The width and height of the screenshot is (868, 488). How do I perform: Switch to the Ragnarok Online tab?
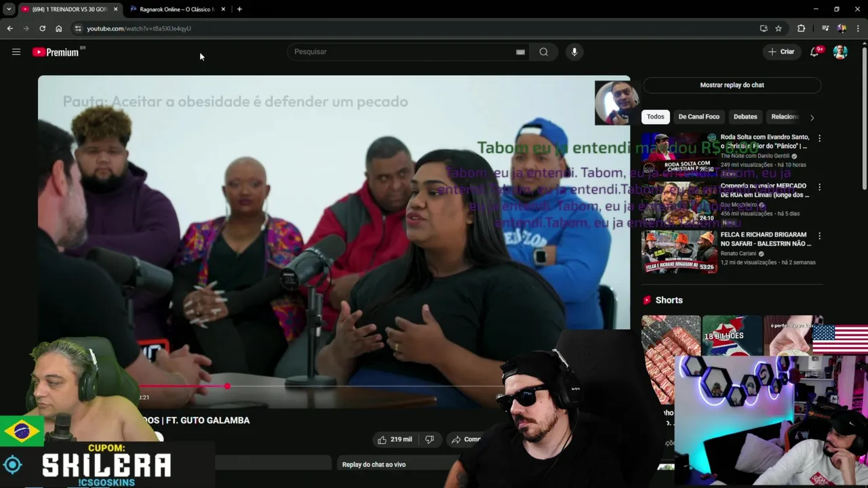(176, 9)
